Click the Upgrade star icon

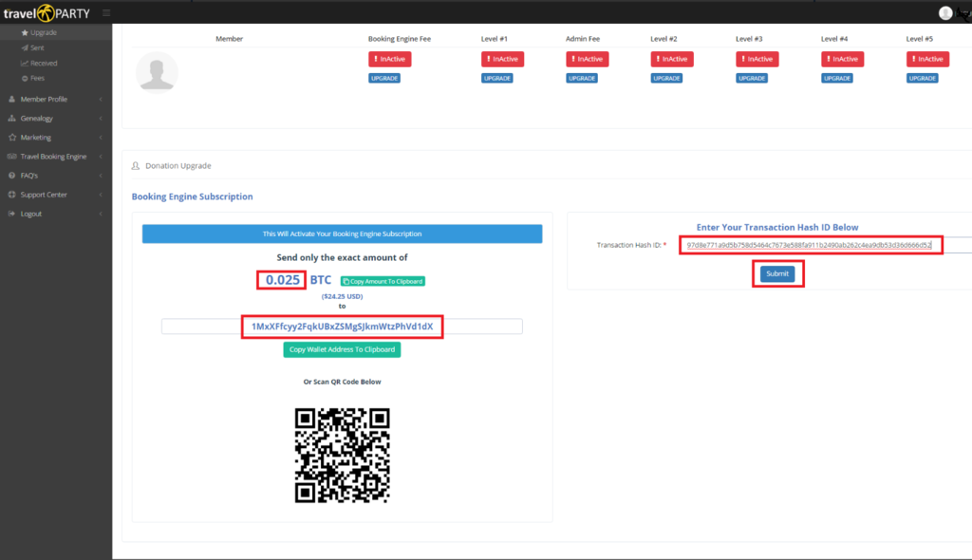click(25, 32)
